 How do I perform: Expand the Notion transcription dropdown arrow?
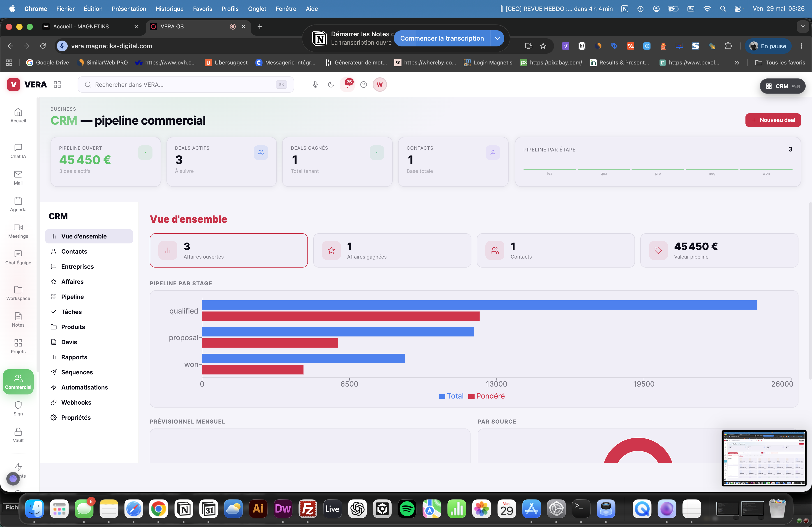tap(497, 38)
